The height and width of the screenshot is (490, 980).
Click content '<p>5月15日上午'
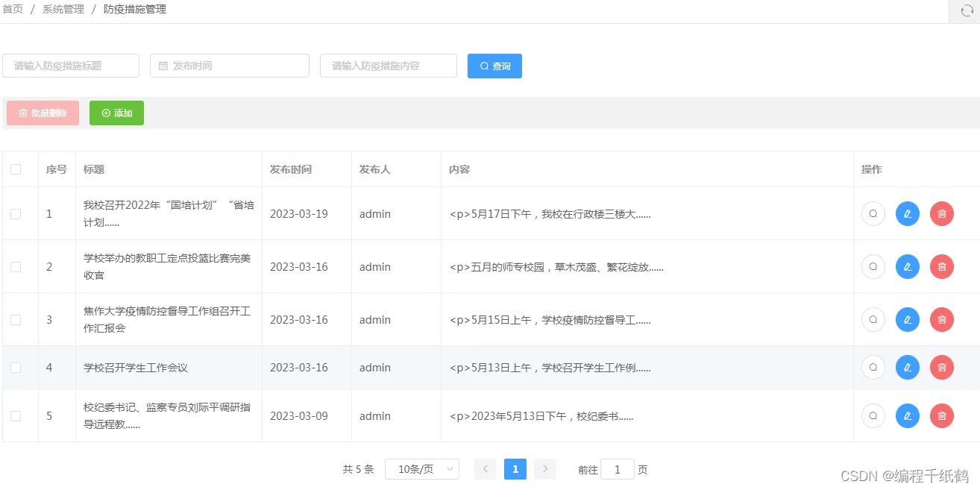pos(550,320)
